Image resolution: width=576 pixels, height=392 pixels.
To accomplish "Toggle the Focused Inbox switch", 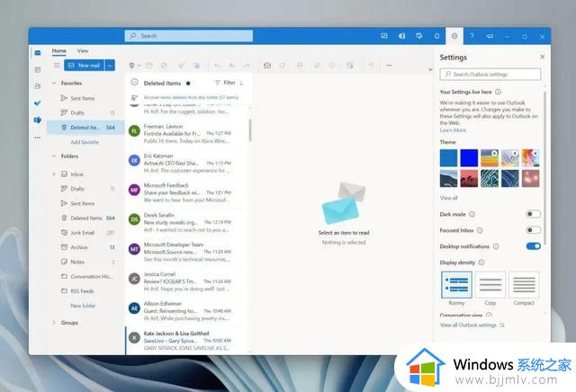I will tap(533, 230).
